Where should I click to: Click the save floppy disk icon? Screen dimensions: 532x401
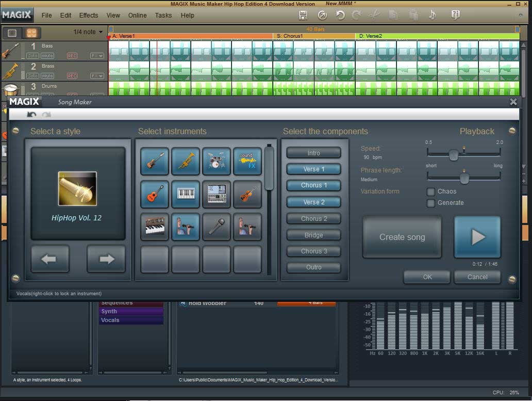coord(303,15)
